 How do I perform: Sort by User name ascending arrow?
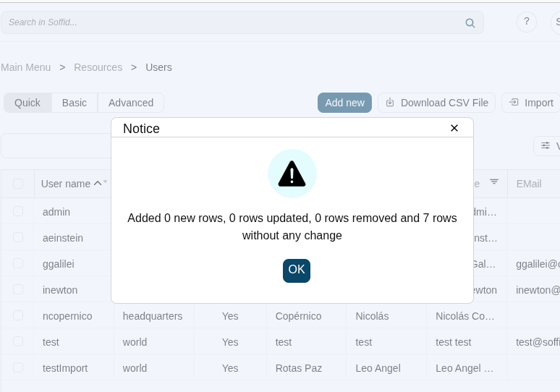point(98,184)
